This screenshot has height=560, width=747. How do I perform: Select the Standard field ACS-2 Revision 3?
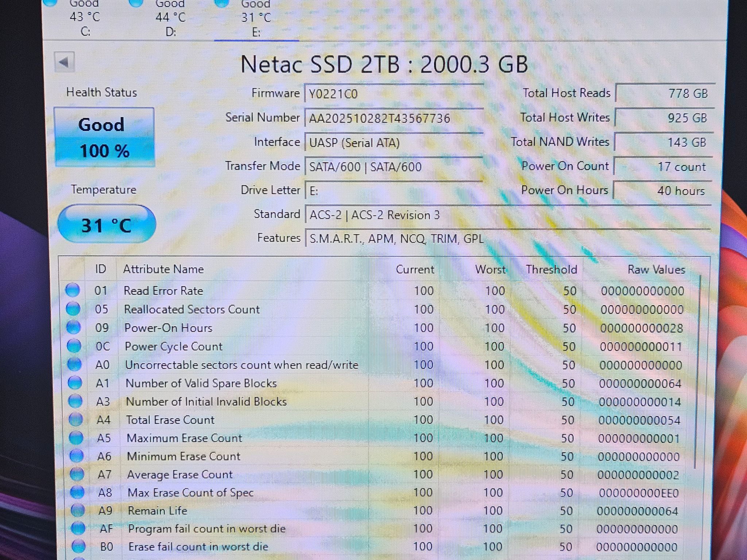(508, 215)
